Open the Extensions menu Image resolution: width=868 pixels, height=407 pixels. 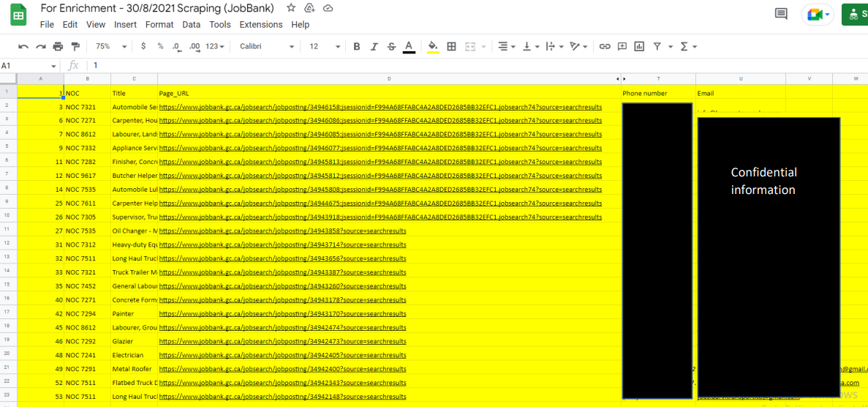coord(261,24)
